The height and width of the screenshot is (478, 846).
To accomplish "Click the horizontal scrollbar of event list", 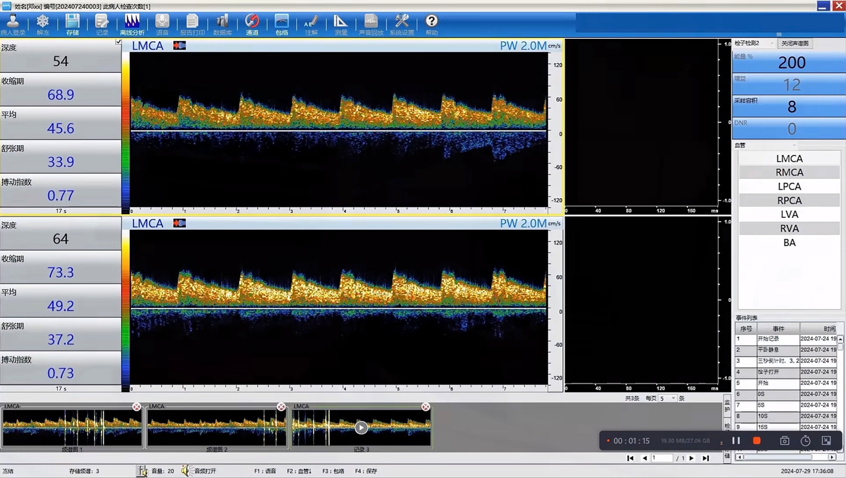I will (x=787, y=457).
